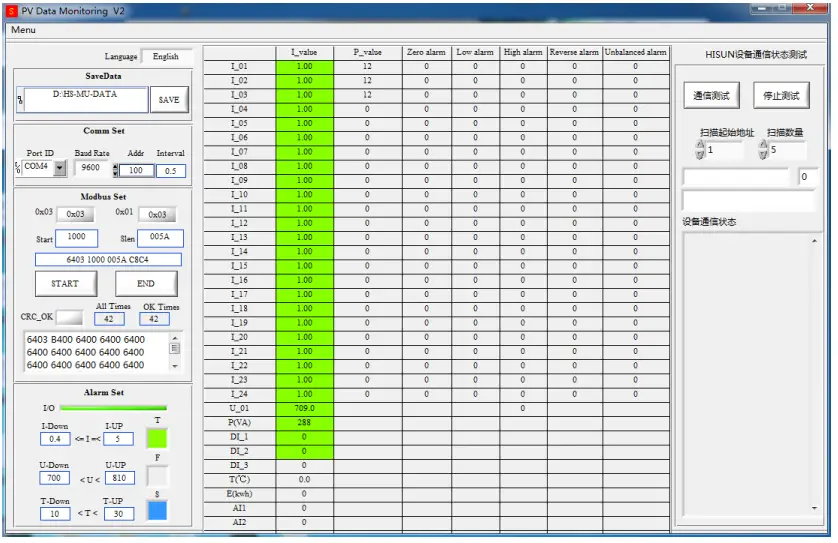Click the Addr stepper arrows
The image size is (838, 543).
[115, 170]
